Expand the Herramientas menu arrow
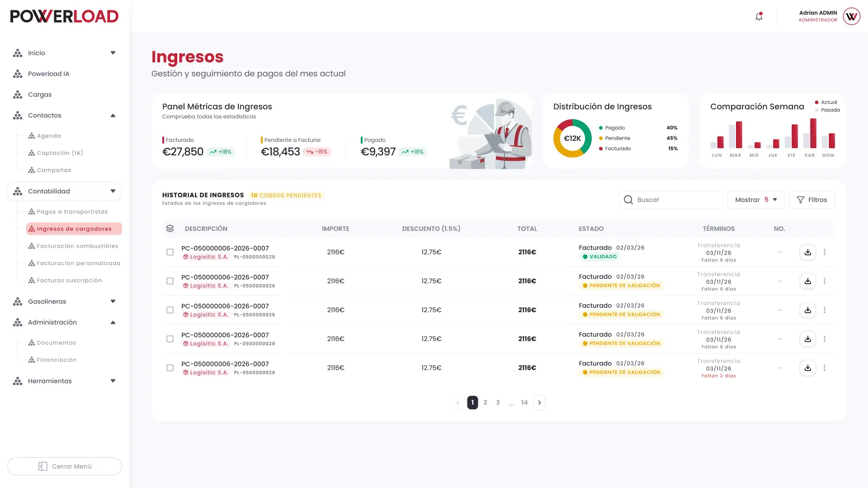 click(x=113, y=381)
